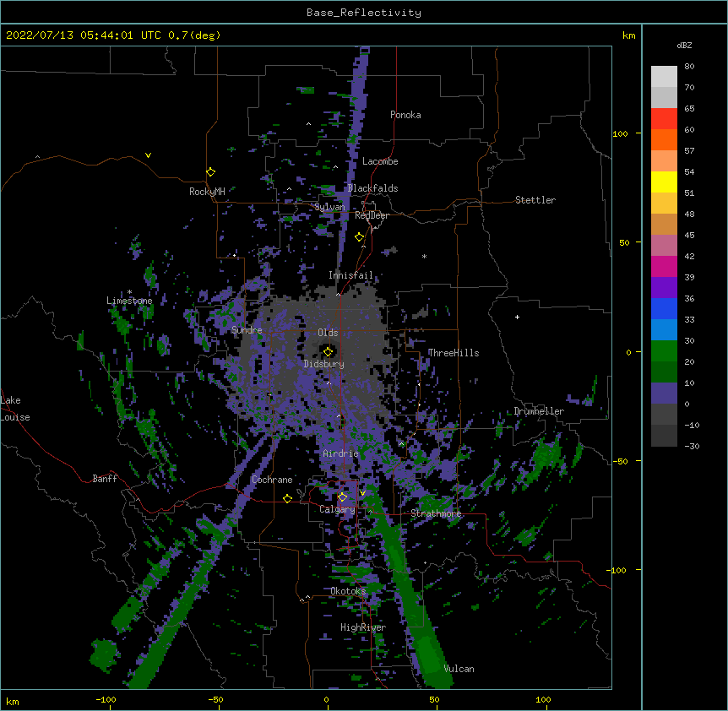Click the RockyMH map label
Viewport: 728px width, 711px height.
click(207, 192)
